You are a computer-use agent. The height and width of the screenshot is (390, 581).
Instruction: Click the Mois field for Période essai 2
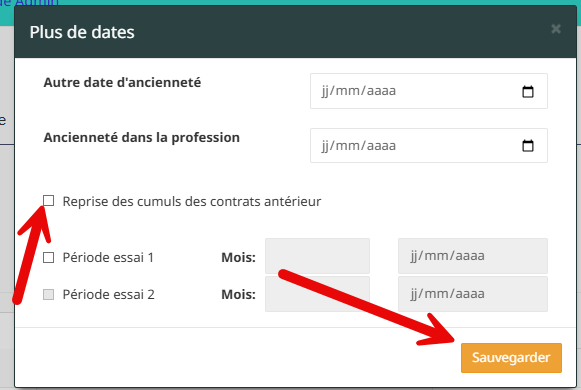pyautogui.click(x=317, y=294)
